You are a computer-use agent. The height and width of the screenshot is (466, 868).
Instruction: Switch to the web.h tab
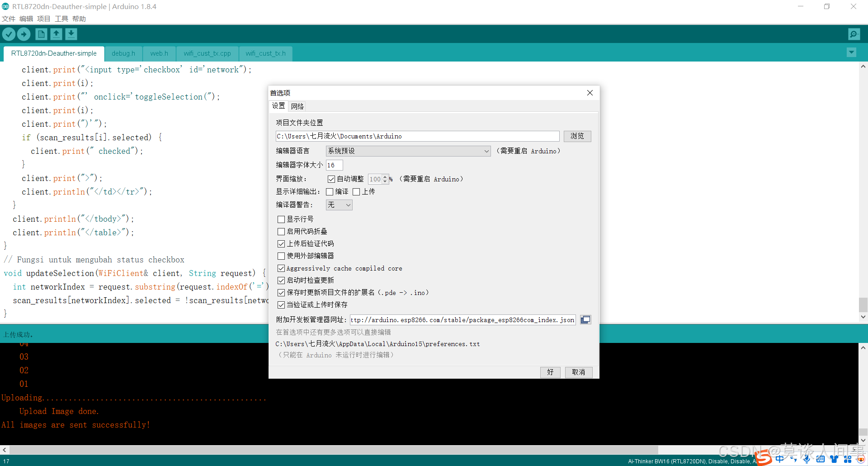pos(159,53)
